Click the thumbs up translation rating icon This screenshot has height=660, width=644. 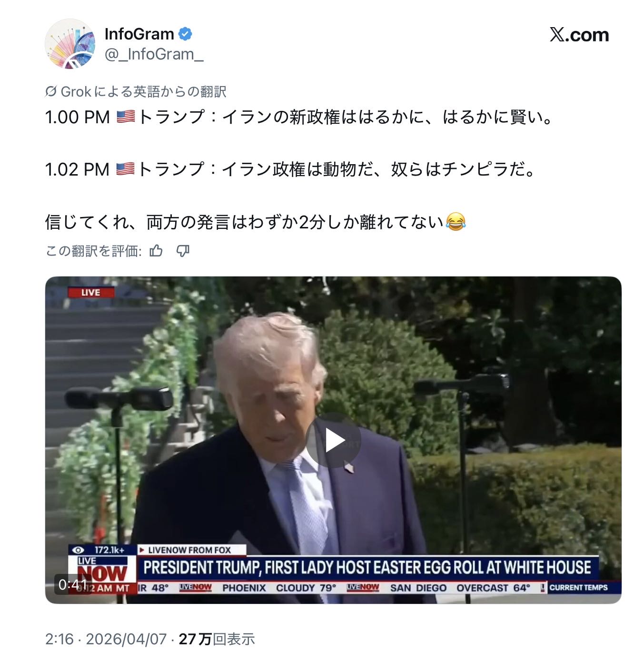(x=156, y=251)
